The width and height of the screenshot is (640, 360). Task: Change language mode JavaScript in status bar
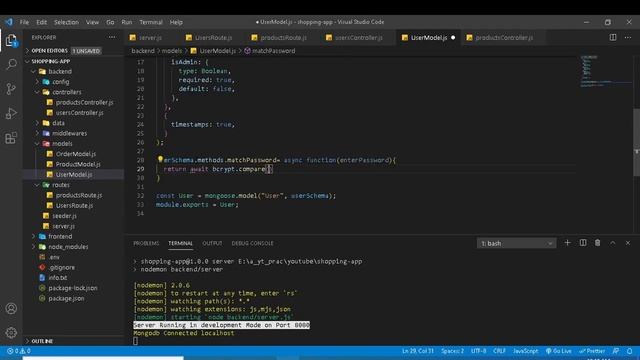tap(525, 351)
